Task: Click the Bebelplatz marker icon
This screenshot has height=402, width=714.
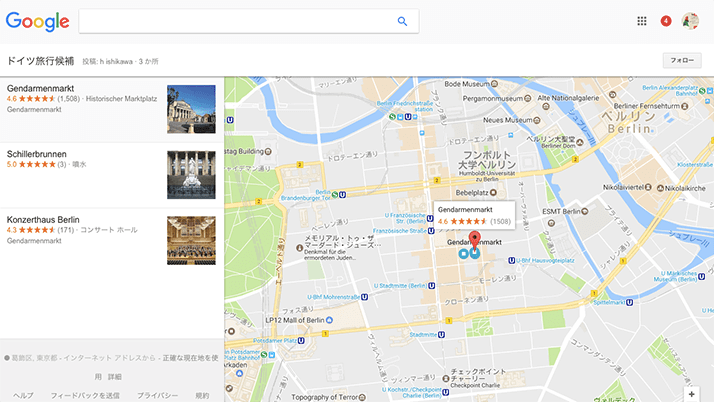Action: tap(493, 193)
